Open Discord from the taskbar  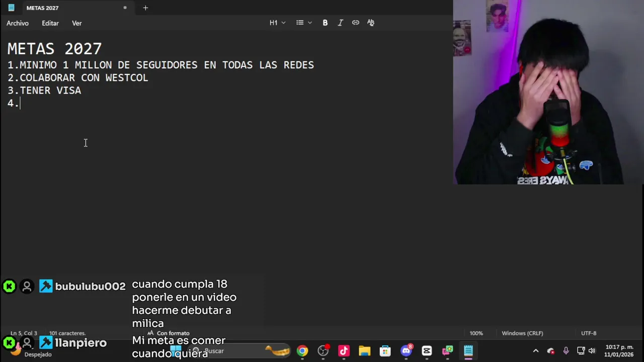click(x=406, y=351)
